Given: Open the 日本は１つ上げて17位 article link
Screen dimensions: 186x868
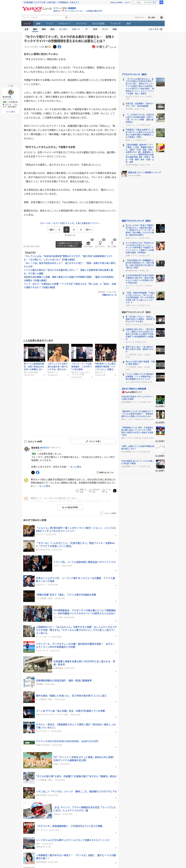Looking at the screenshot, I should pyautogui.click(x=75, y=580).
